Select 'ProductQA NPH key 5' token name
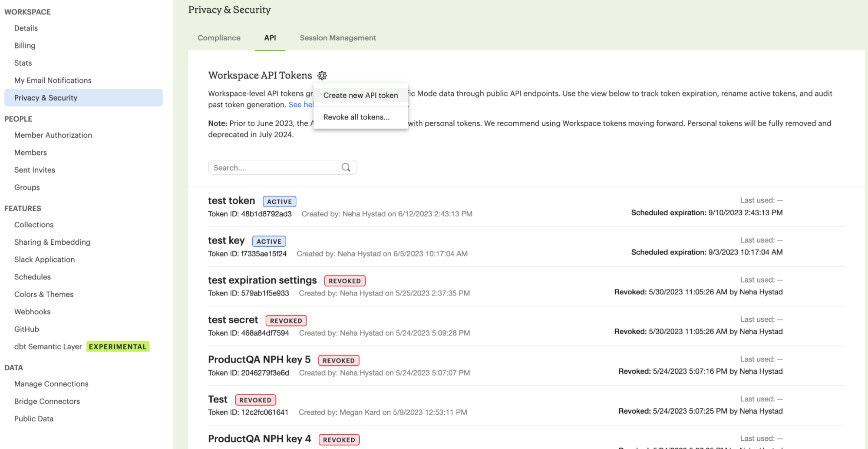Screen dimensions: 868x449 (259, 359)
